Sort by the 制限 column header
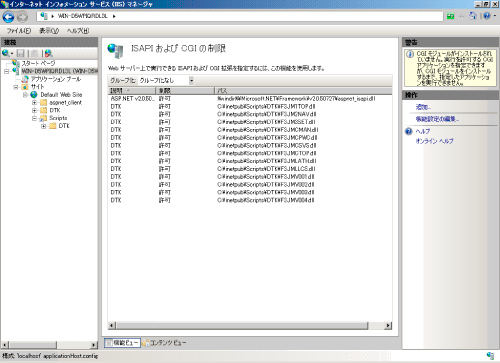 tap(185, 91)
